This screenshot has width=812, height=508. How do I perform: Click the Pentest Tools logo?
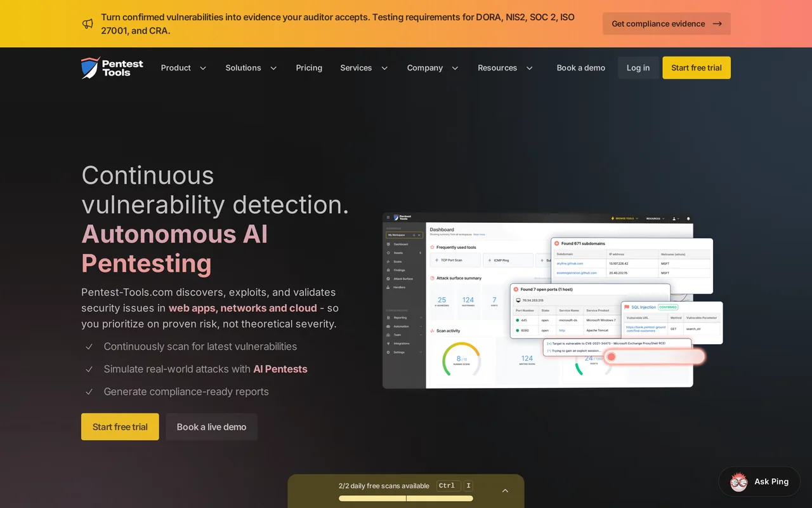pos(112,67)
